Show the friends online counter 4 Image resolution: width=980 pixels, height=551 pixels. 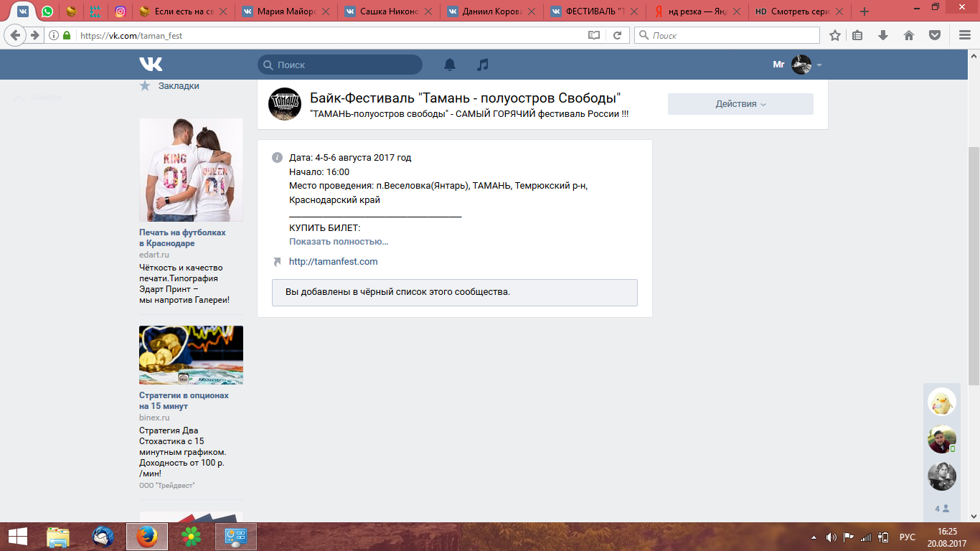click(942, 509)
